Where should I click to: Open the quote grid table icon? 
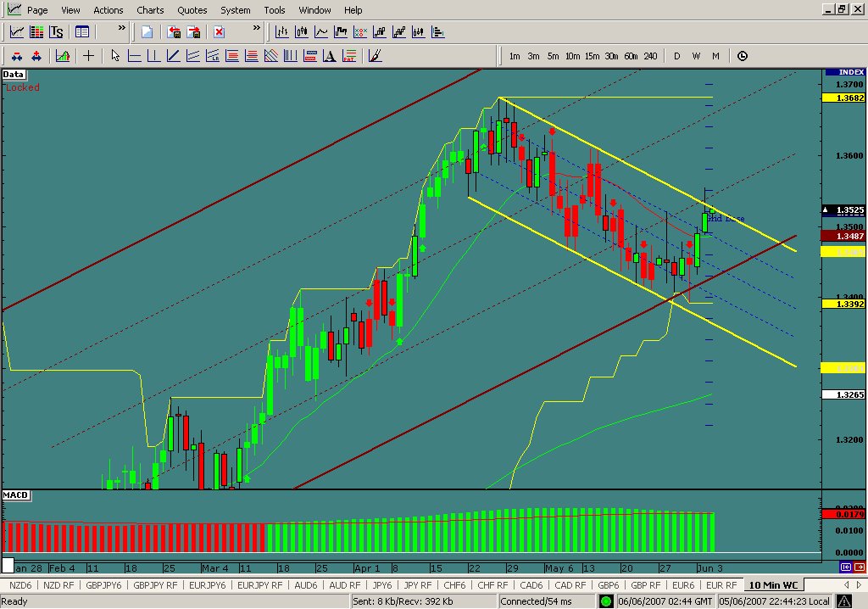pyautogui.click(x=36, y=32)
